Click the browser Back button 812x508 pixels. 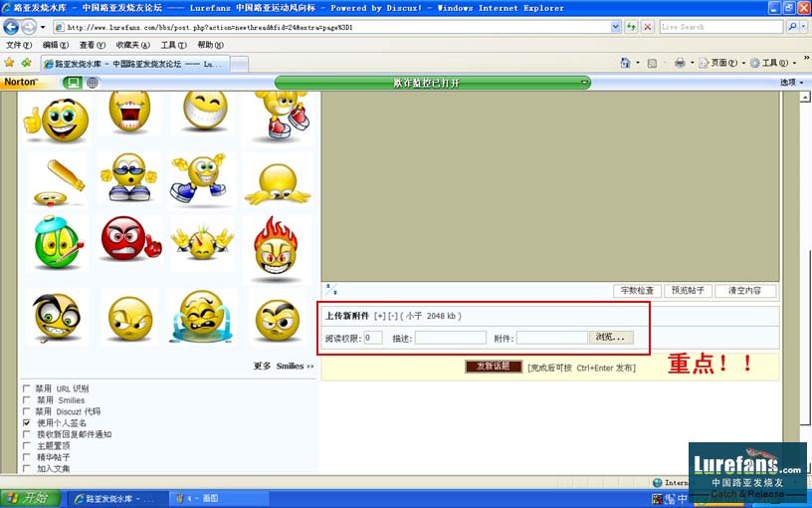(x=12, y=27)
